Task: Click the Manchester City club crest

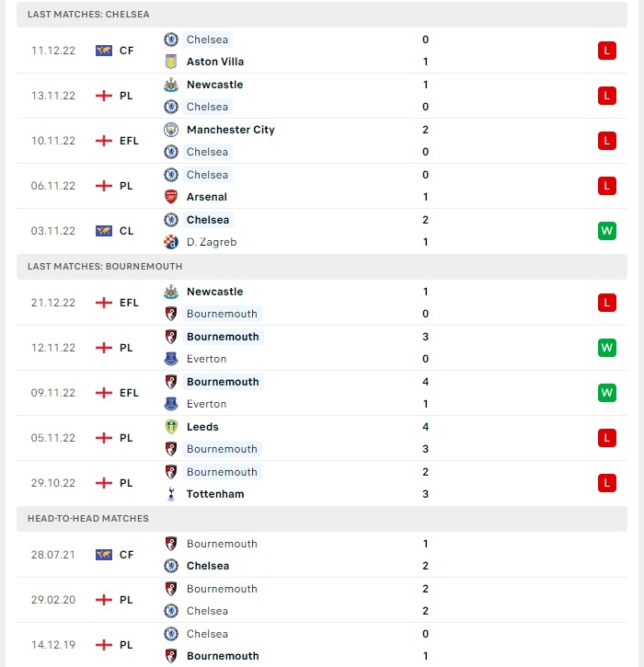Action: [171, 130]
